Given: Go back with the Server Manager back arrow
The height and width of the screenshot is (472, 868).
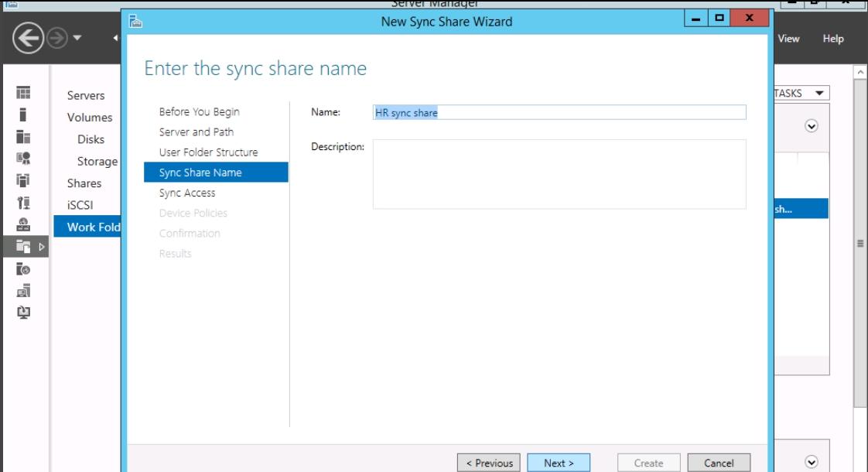Looking at the screenshot, I should point(28,38).
